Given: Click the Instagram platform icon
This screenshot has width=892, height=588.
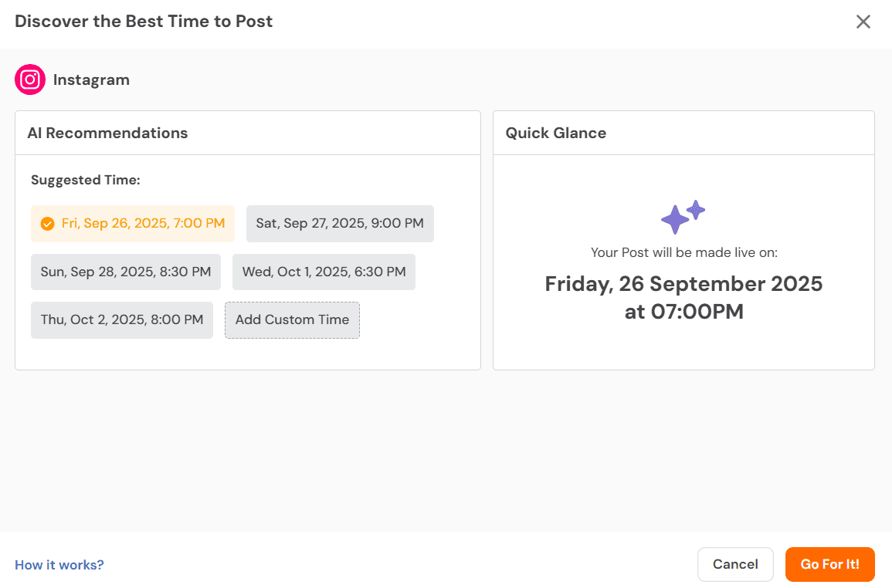Looking at the screenshot, I should [x=29, y=79].
